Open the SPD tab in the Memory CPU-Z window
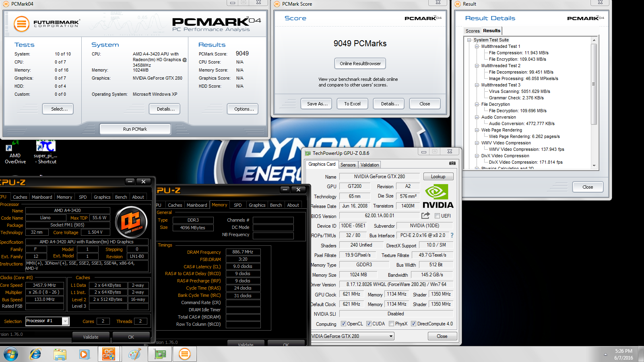This screenshot has width=644, height=362. [238, 205]
